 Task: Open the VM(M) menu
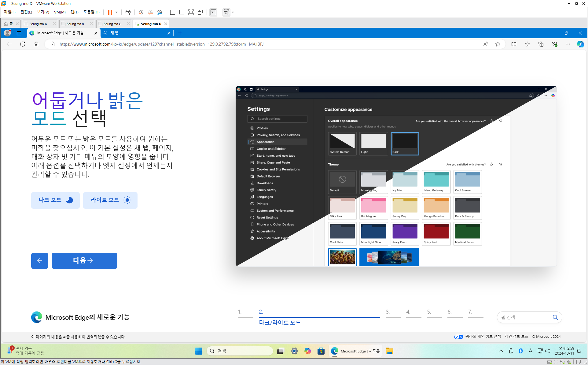(x=60, y=12)
